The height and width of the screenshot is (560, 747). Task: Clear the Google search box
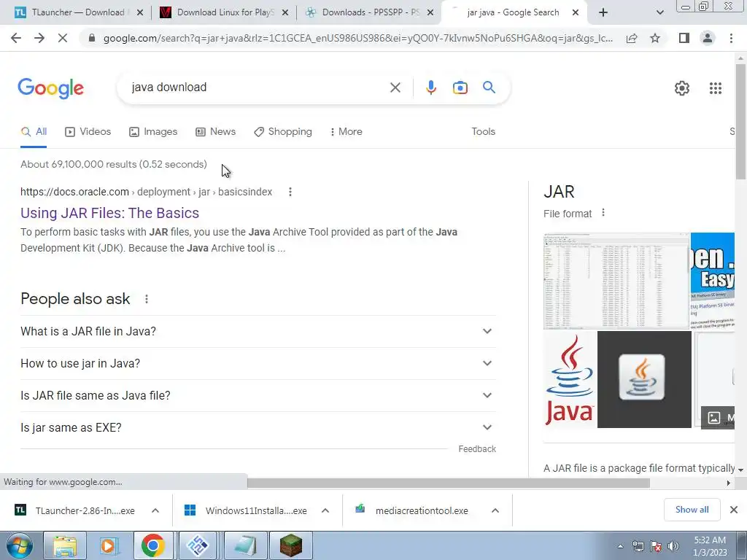395,87
